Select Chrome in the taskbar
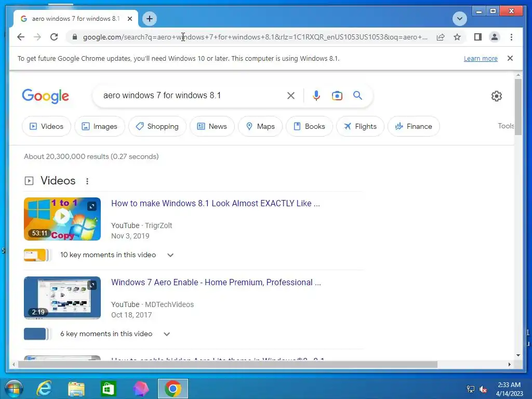Viewport: 532px width, 399px height. coord(172,389)
